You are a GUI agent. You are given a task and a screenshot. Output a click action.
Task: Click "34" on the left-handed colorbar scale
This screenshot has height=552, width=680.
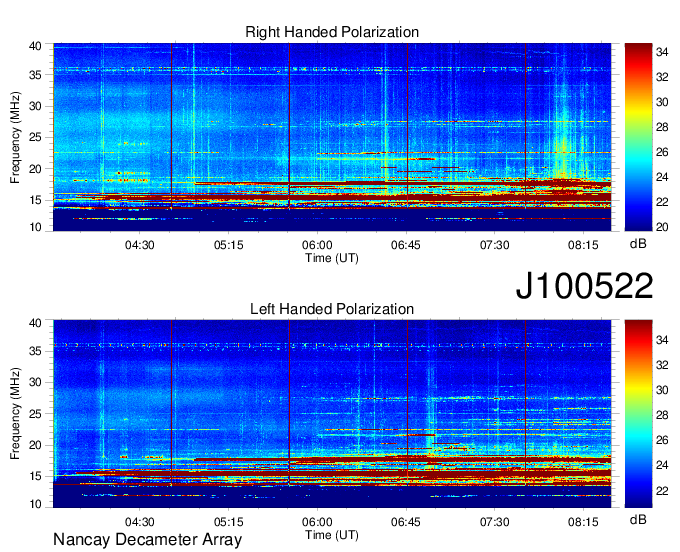click(x=662, y=340)
